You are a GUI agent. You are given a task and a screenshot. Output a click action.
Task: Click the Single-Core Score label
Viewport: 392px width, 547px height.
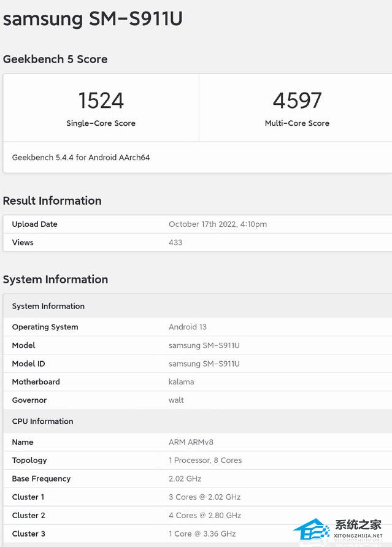click(x=101, y=123)
